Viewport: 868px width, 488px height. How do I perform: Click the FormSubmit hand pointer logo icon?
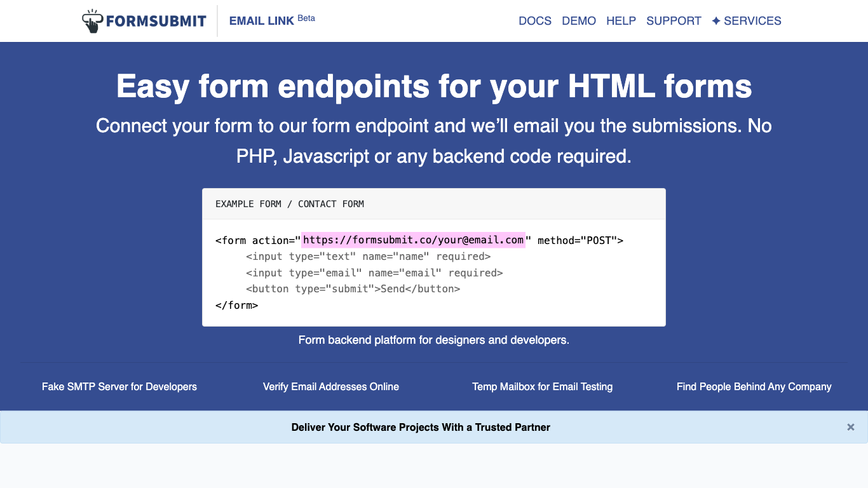[x=93, y=21]
